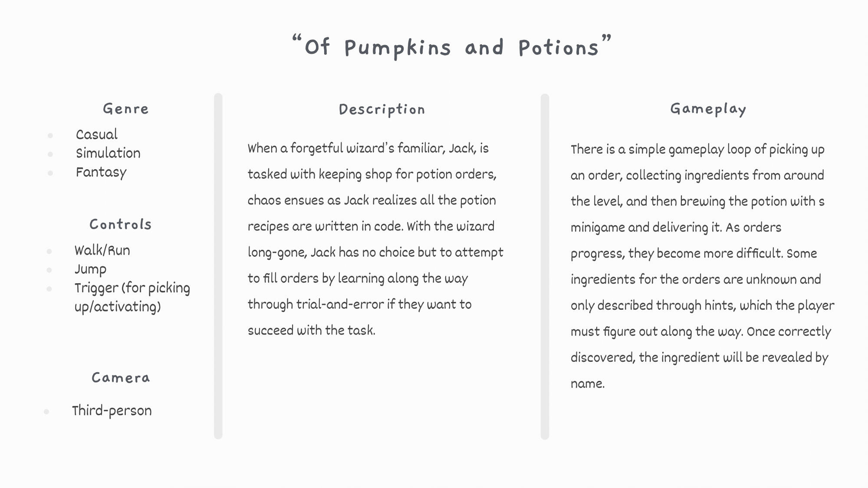Click the Jump control item
The image size is (868, 488).
click(90, 269)
